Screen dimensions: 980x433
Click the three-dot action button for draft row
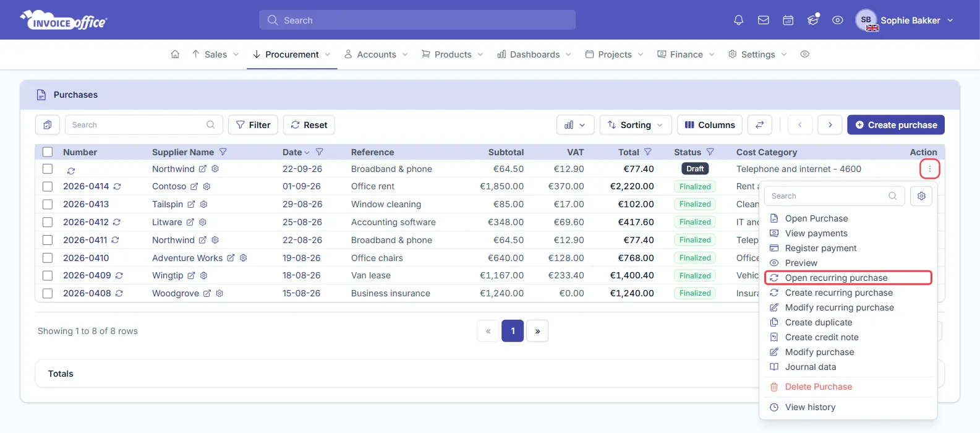929,169
